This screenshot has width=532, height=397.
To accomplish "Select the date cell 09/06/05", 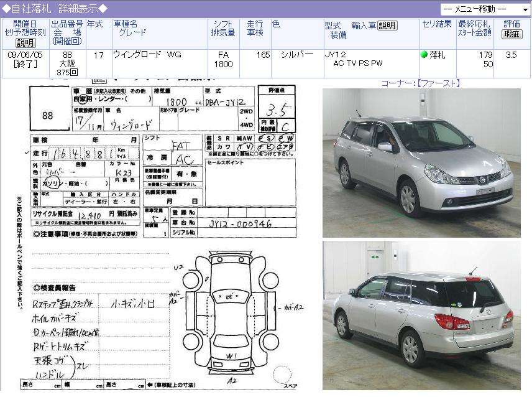I will tap(25, 55).
